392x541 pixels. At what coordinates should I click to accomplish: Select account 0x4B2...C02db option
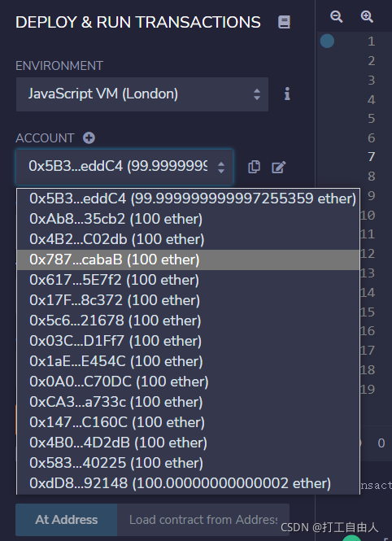click(188, 239)
